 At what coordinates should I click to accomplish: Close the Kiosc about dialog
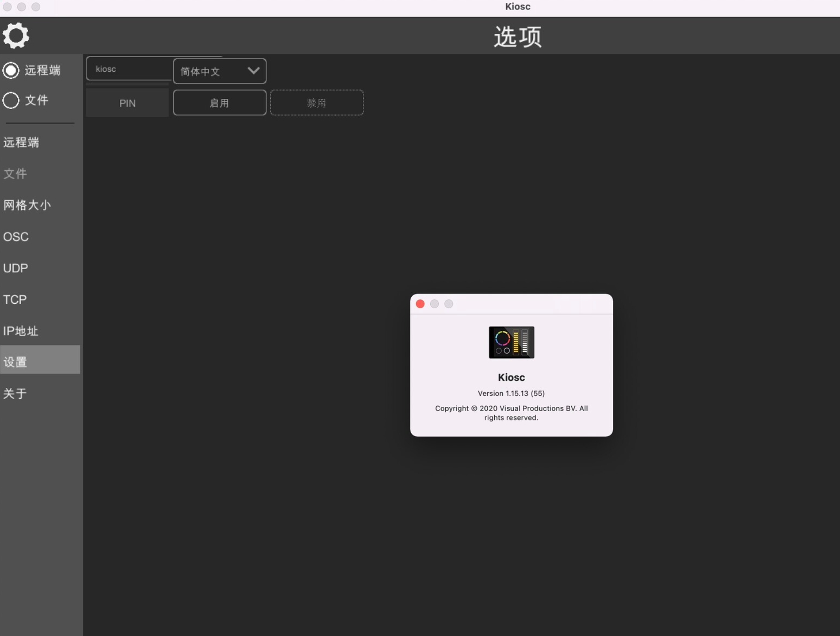point(420,304)
